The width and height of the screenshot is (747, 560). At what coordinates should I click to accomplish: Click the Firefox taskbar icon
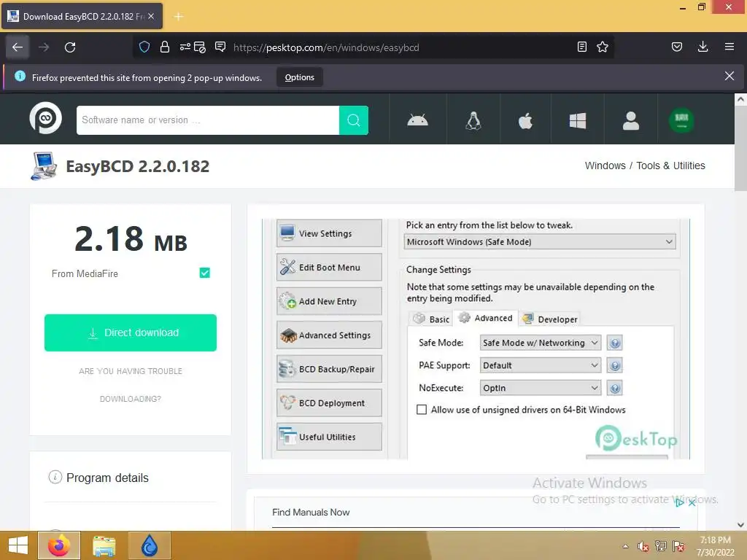pos(59,545)
